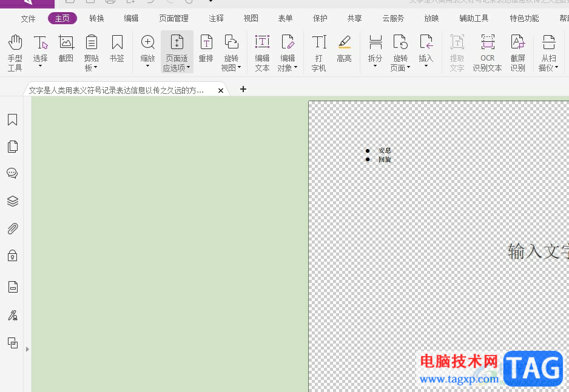569x392 pixels.
Task: Click the Reflow (重排) tool
Action: pyautogui.click(x=206, y=48)
